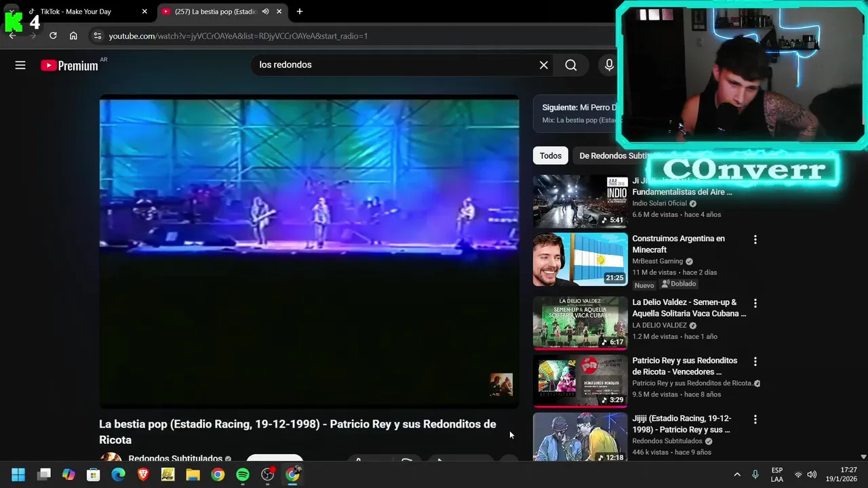Open the Wi-Fi network tray icon
Viewport: 868px width, 488px height.
pyautogui.click(x=798, y=474)
